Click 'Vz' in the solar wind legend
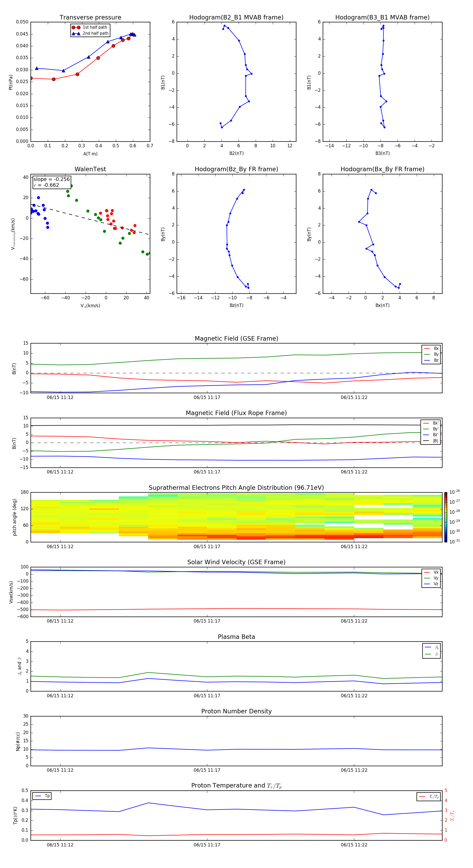This screenshot has height=868, width=473. 436,584
